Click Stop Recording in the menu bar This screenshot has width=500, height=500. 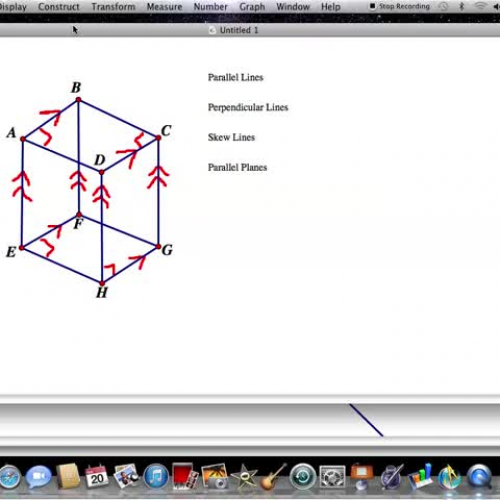tap(400, 6)
